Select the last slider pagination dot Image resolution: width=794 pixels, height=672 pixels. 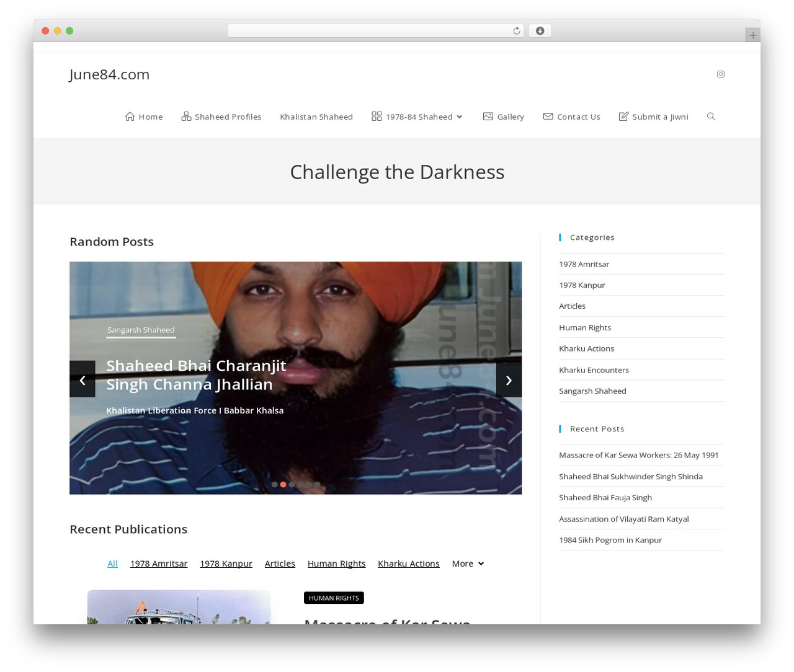point(317,485)
